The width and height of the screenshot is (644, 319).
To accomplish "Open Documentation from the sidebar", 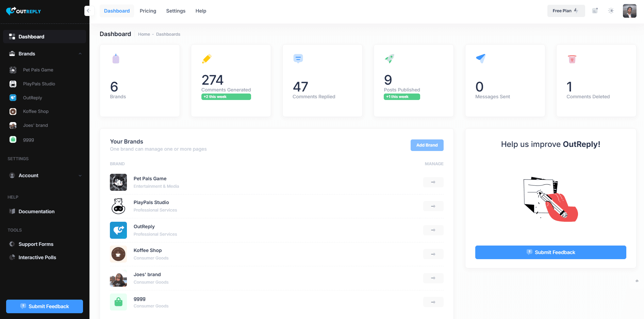I will point(36,212).
